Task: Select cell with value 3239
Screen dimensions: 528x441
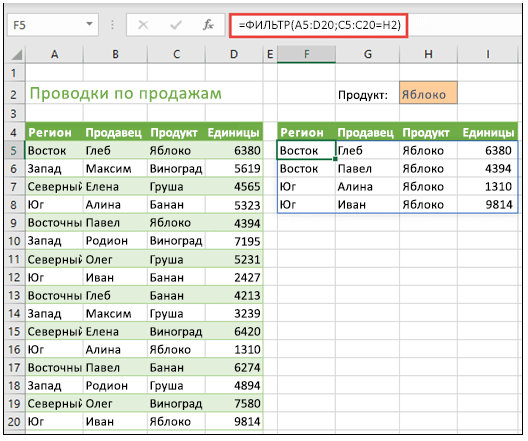Action: pos(234,313)
